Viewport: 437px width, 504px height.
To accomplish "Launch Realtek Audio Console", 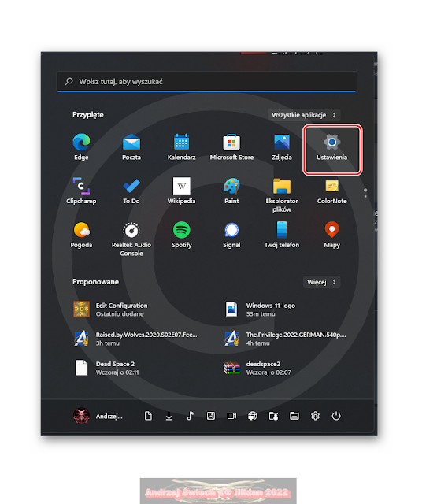I will pos(131,239).
